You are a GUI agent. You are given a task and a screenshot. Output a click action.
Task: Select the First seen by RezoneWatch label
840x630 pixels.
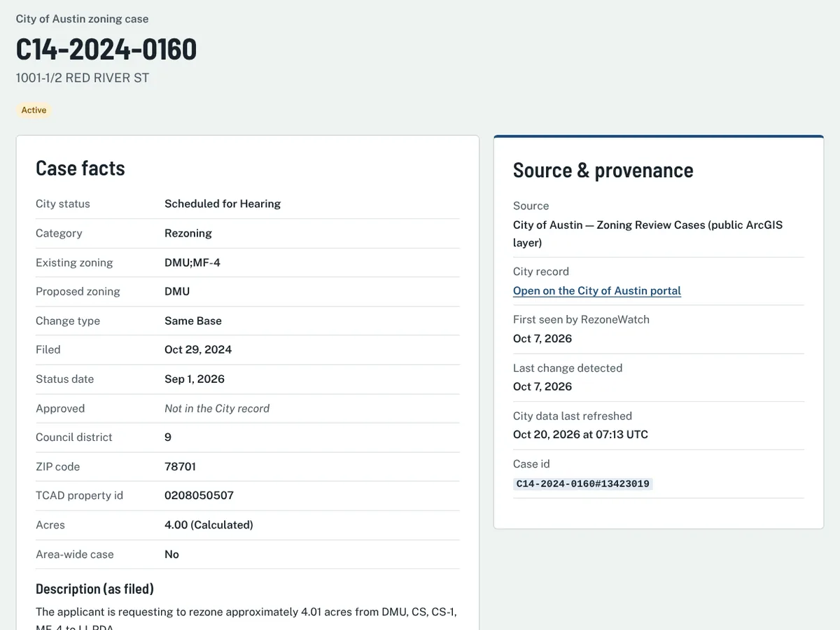click(581, 319)
